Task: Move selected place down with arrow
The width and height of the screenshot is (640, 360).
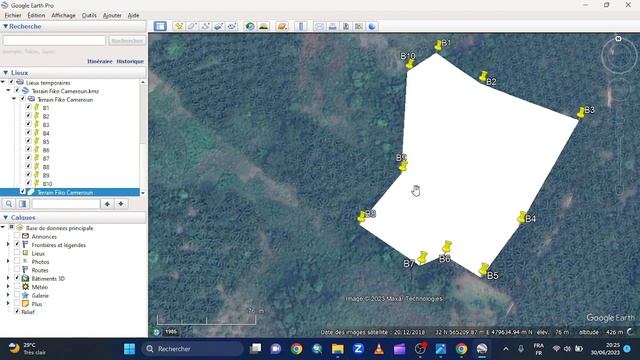Action: click(x=121, y=204)
